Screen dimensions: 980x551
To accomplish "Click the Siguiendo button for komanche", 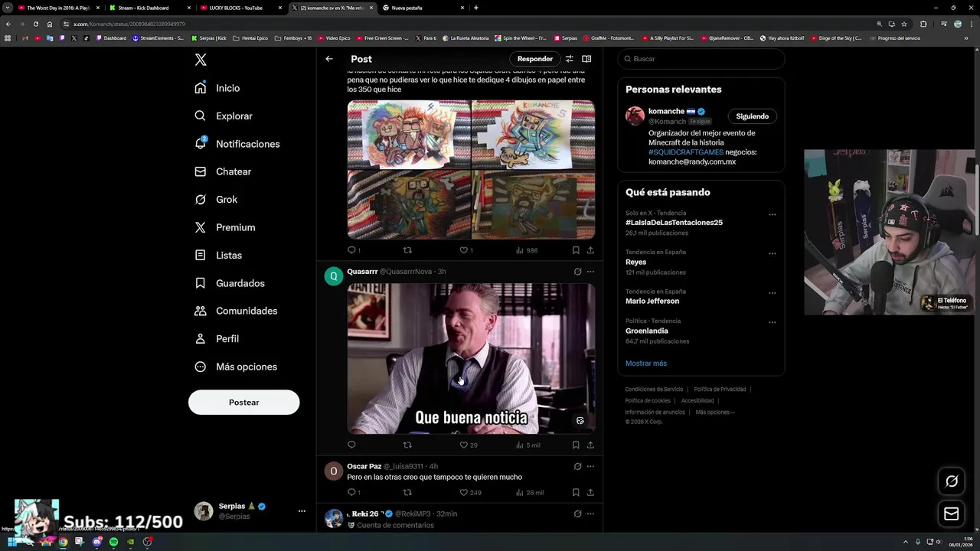I will 752,116.
